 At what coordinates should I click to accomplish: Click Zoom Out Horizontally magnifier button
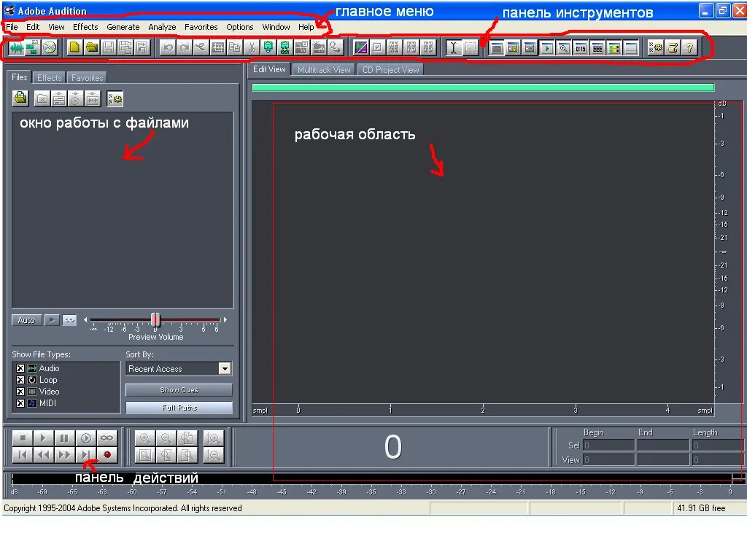[166, 437]
